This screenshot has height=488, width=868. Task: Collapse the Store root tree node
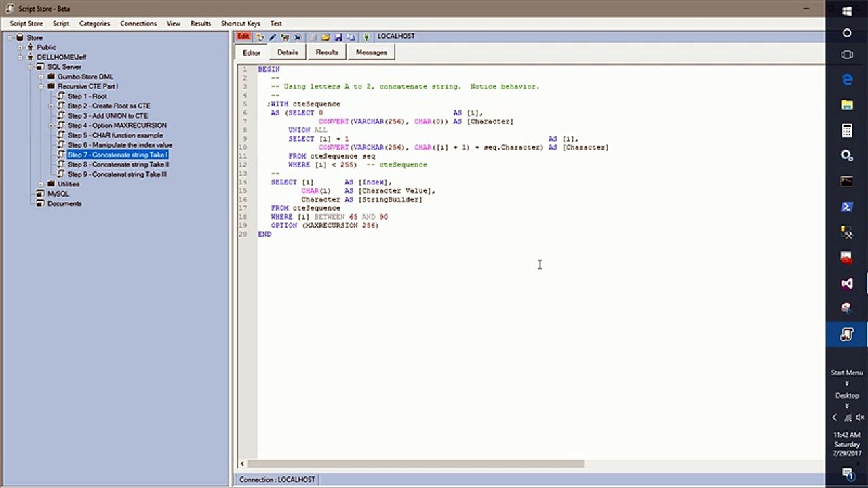tap(10, 38)
